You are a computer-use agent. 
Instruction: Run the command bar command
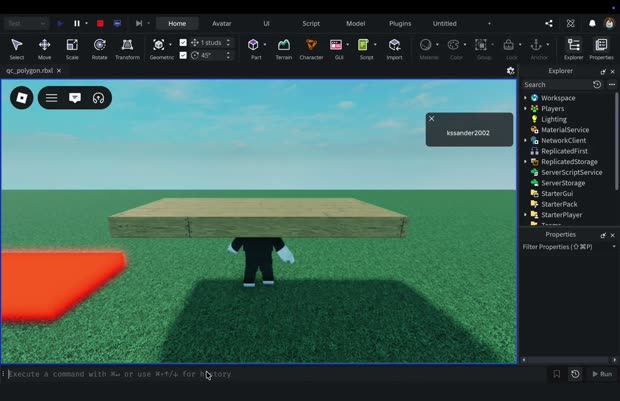(x=602, y=374)
